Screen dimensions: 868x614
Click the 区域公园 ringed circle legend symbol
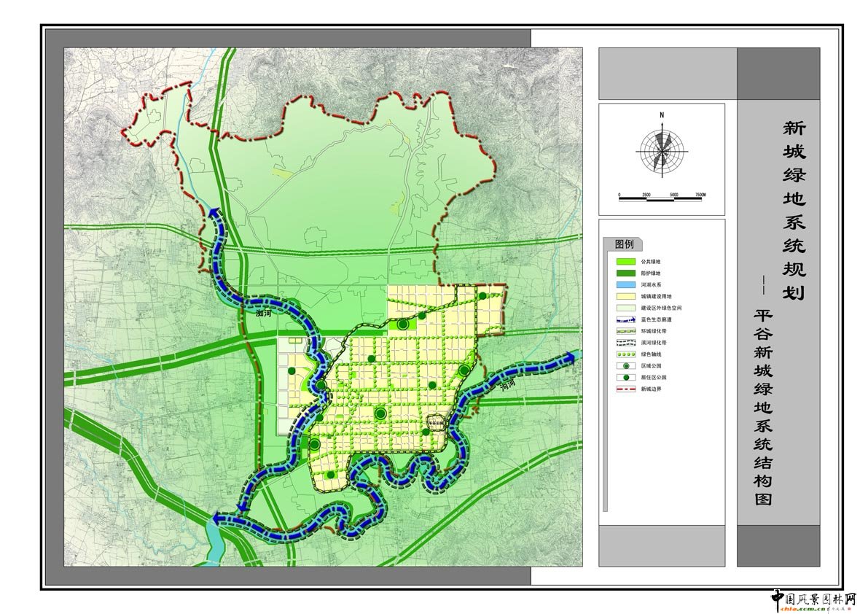(627, 366)
